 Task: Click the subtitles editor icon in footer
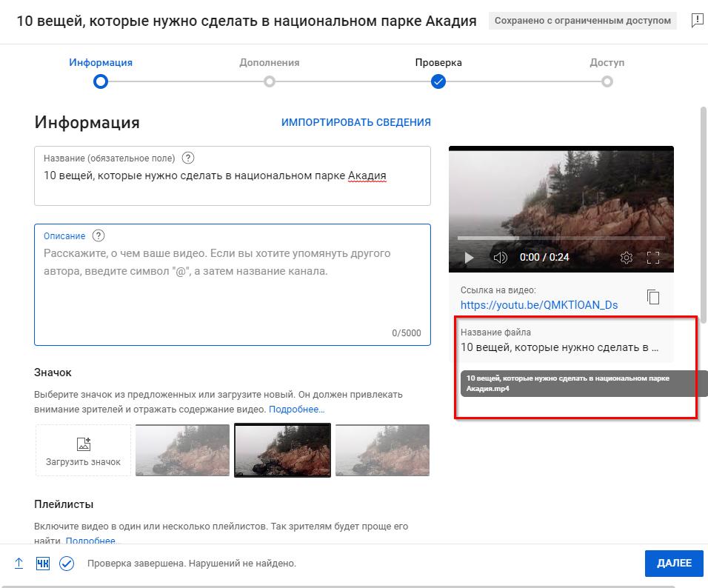coord(43,563)
